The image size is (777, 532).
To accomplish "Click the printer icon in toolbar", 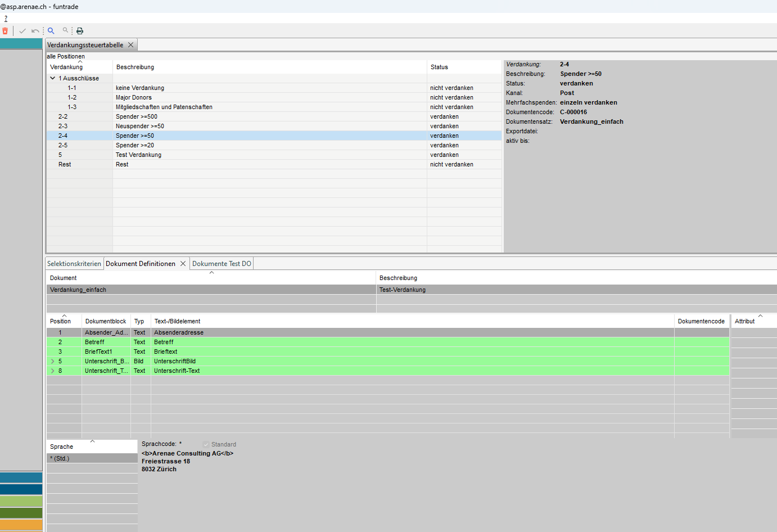I will [x=80, y=31].
